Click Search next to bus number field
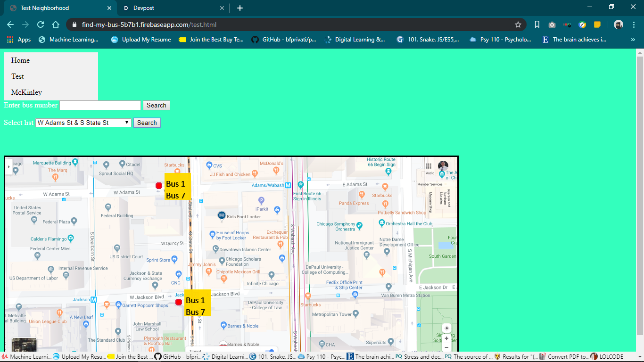Screen dimensions: 644x362 157,106
